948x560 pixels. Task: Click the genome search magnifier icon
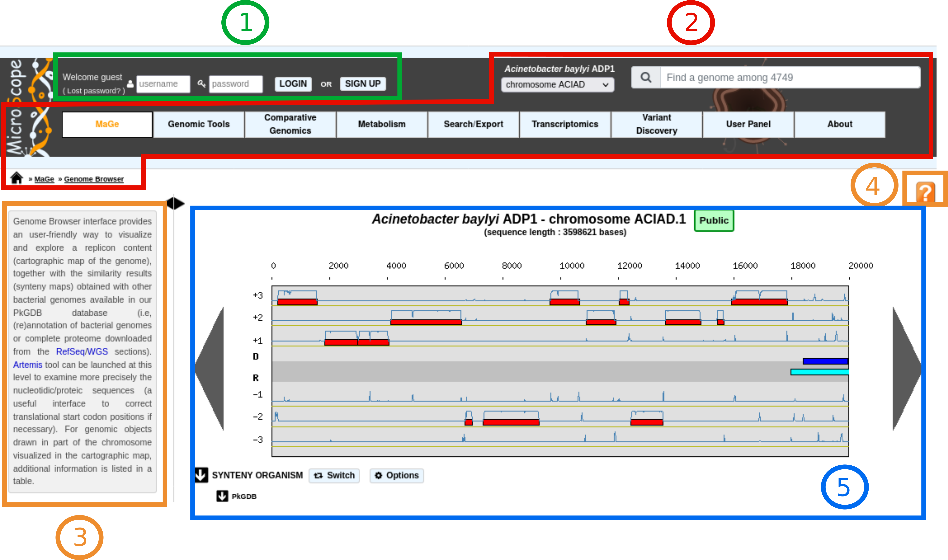coord(646,77)
